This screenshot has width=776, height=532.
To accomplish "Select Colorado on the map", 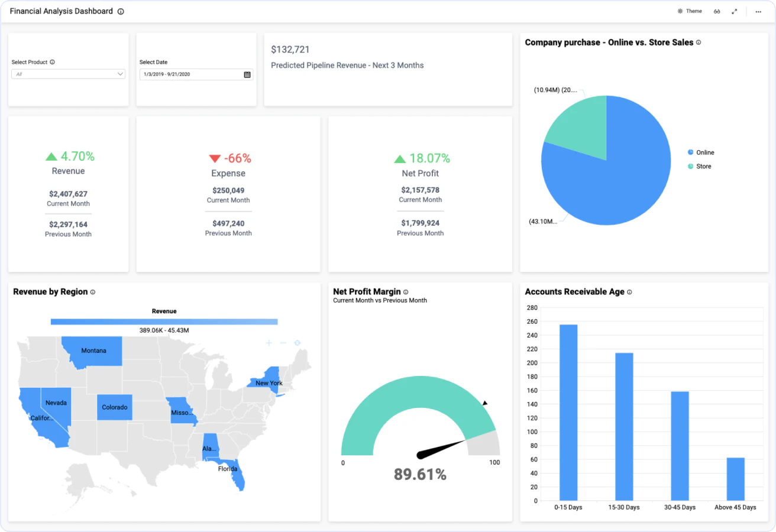I will (115, 407).
